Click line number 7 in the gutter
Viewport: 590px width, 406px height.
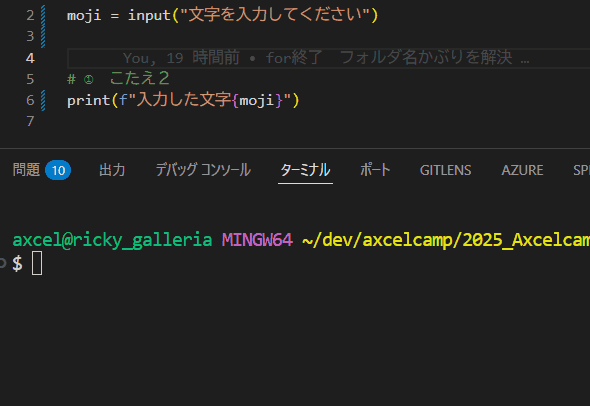click(x=30, y=122)
